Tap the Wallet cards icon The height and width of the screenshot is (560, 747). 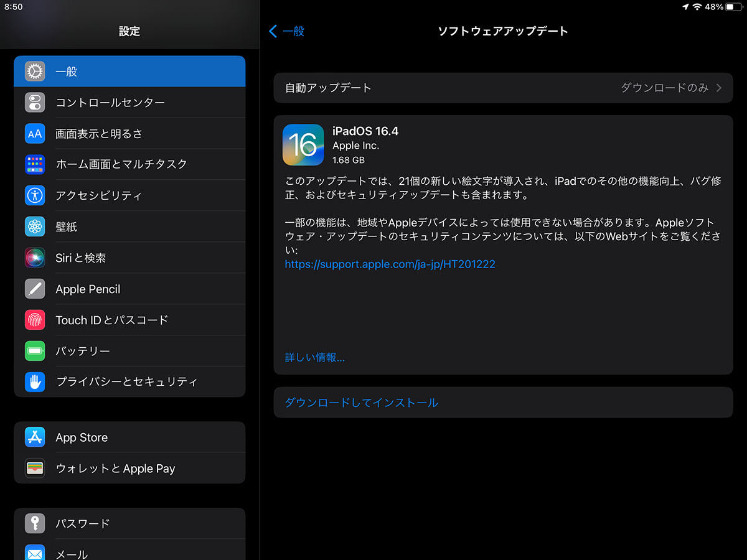click(35, 469)
